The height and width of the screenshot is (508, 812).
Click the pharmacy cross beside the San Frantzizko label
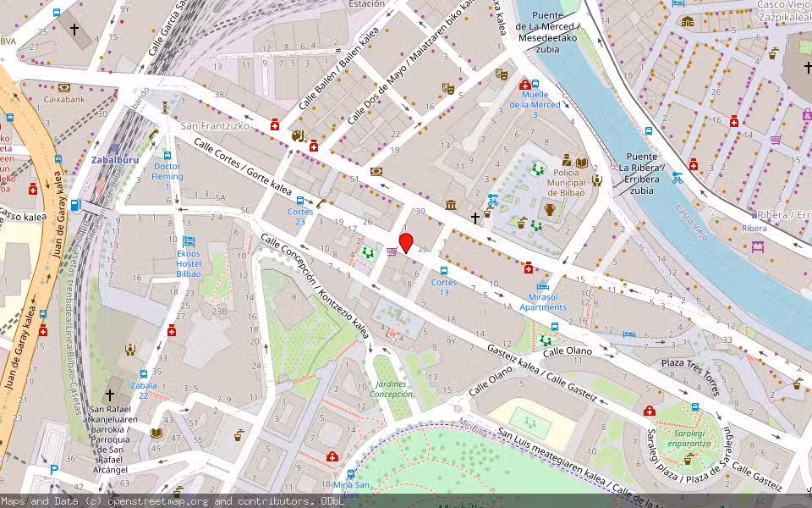(274, 125)
